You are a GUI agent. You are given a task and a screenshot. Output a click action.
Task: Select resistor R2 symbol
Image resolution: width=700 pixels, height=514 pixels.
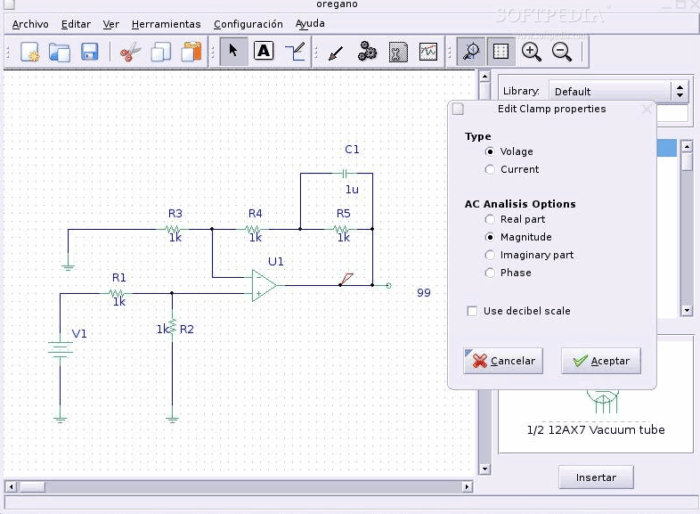click(172, 328)
